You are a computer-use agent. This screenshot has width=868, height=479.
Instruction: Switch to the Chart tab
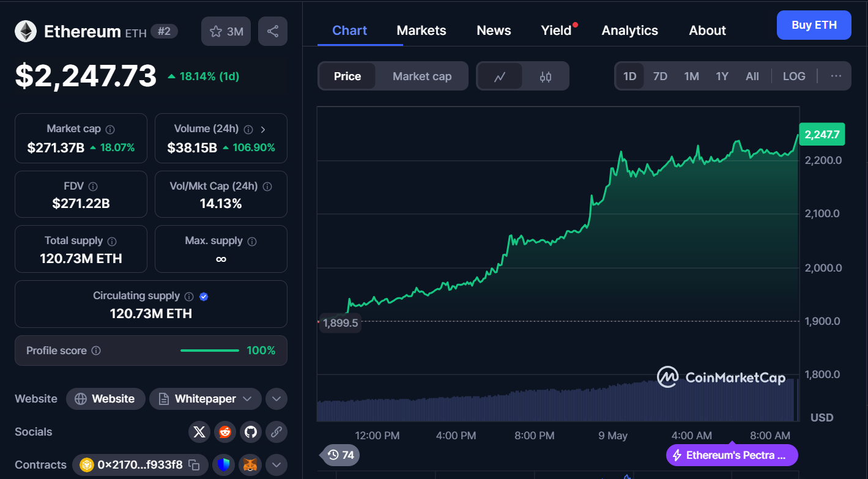pyautogui.click(x=350, y=31)
